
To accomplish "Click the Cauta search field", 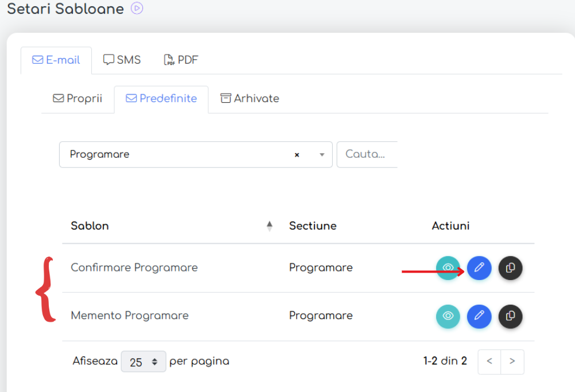I will click(x=367, y=154).
